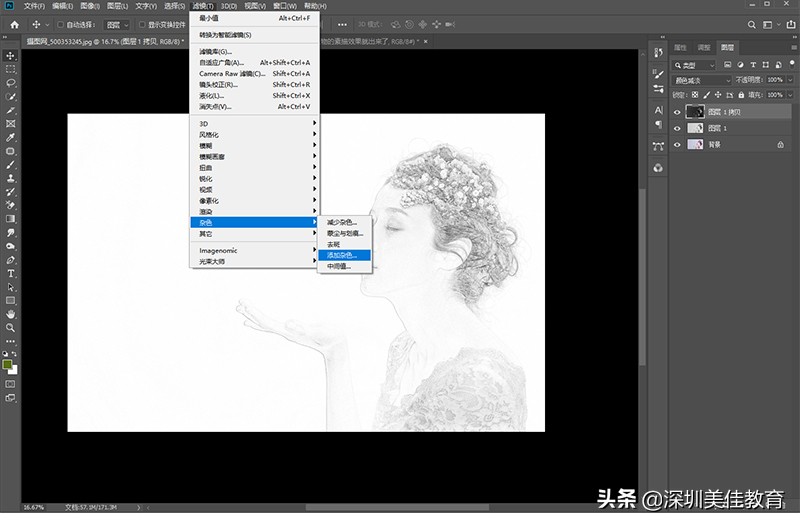This screenshot has width=800, height=525.
Task: Open the workspace switcher icon
Action: coord(767,24)
